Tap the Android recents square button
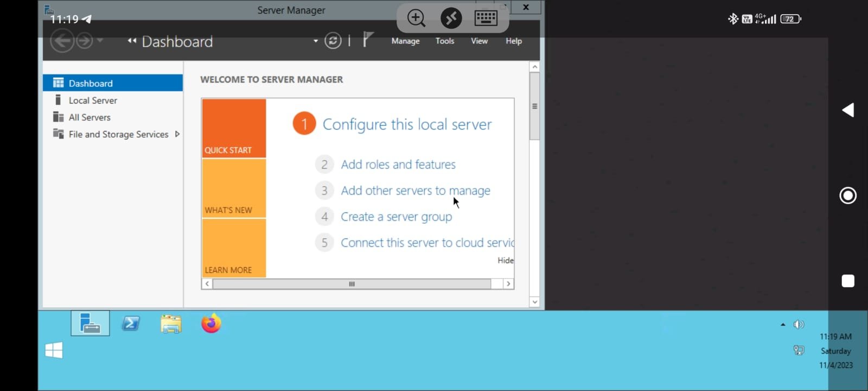Screen dimensions: 868x391 [x=848, y=281]
